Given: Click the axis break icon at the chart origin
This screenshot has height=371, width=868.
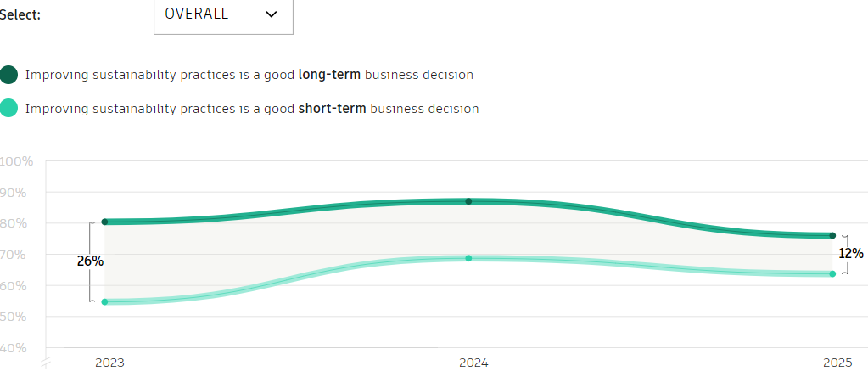Looking at the screenshot, I should coord(47,363).
